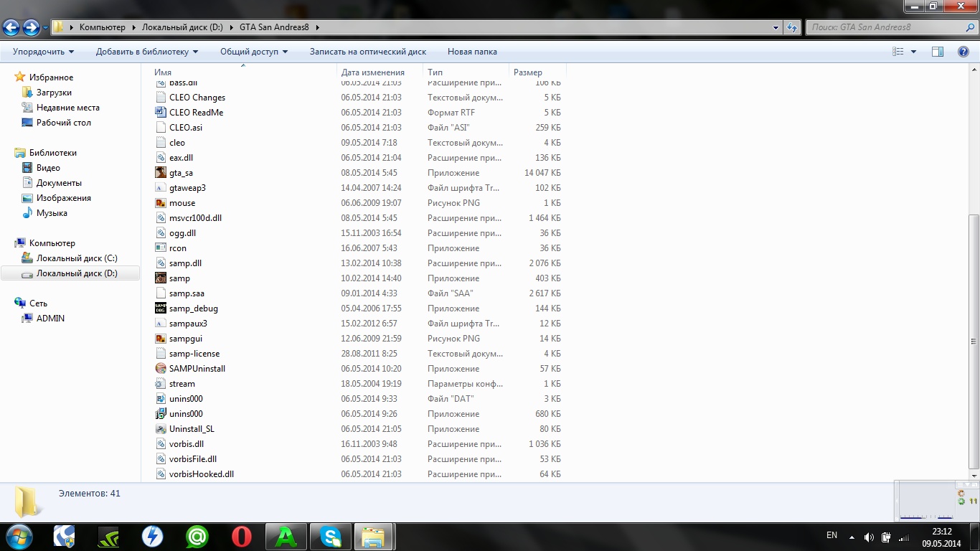Open the help question mark icon
Viewport: 980px width, 551px height.
click(x=963, y=52)
